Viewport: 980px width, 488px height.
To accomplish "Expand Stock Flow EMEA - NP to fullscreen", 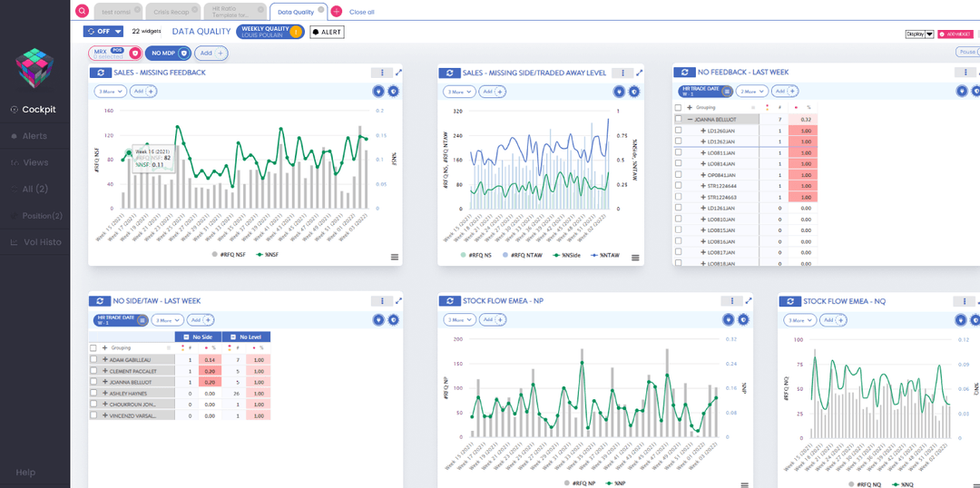I will tap(748, 300).
